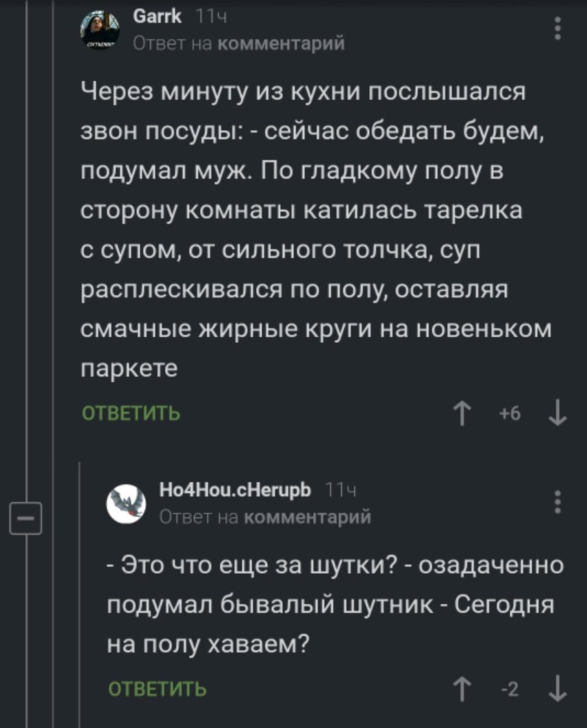The height and width of the screenshot is (728, 587).
Task: Click the 11ч timestamp next to Но4Ноu.сНеrupb
Action: 338,491
